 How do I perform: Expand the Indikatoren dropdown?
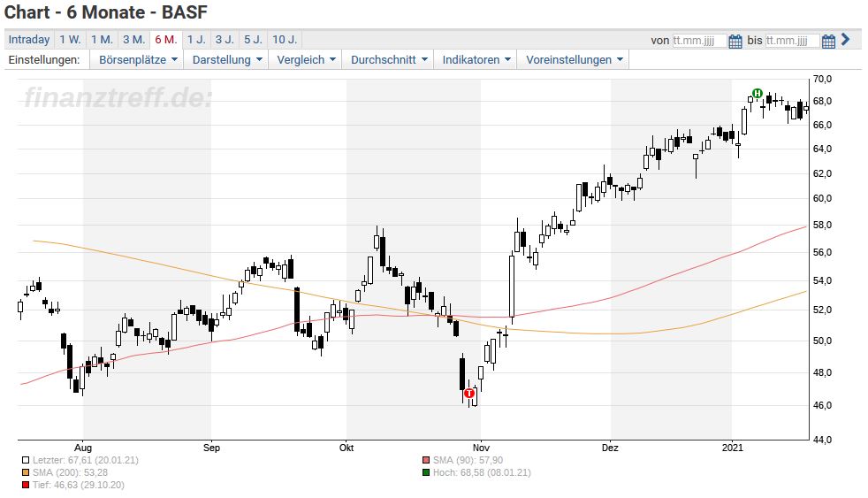point(476,60)
